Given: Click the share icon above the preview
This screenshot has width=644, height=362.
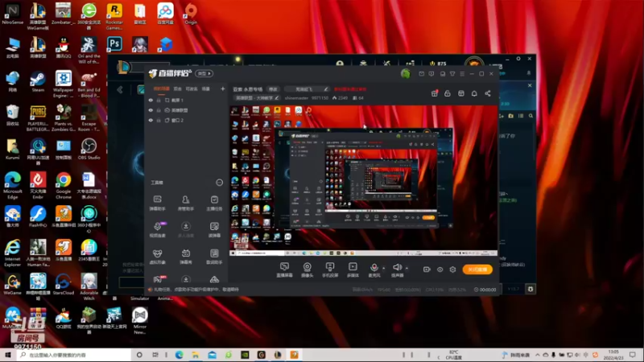Looking at the screenshot, I should (x=488, y=93).
